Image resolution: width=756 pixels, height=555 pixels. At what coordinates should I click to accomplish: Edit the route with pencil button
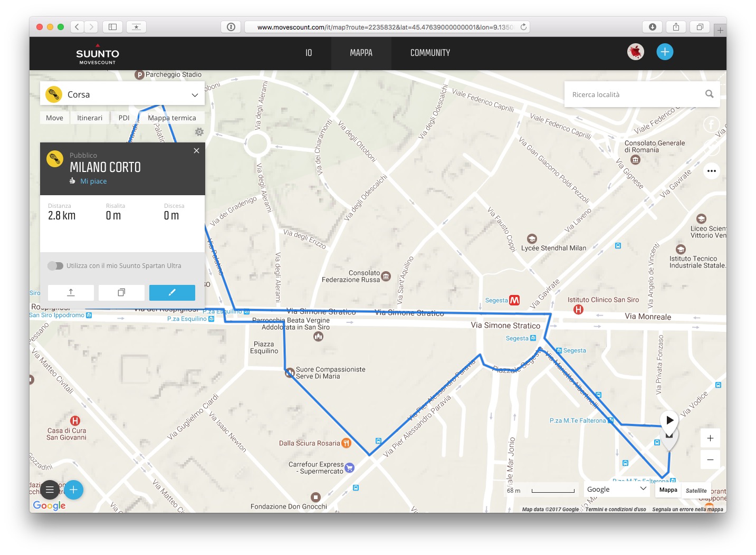pos(172,293)
